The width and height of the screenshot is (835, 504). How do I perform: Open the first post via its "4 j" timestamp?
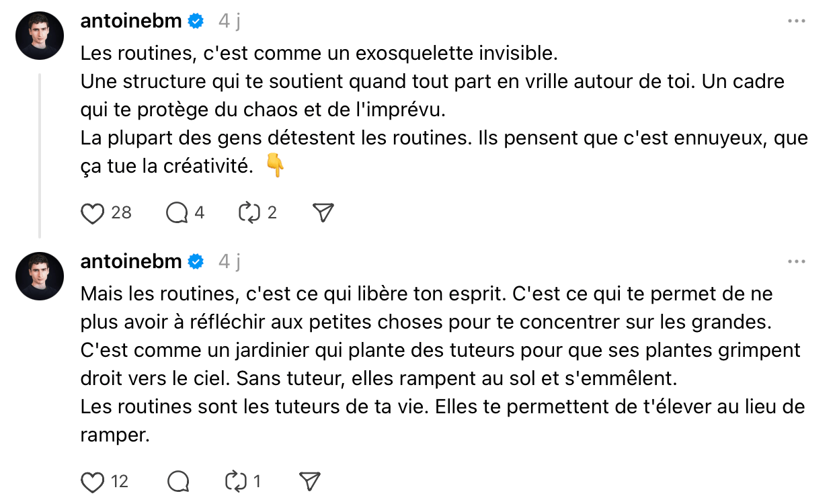[x=229, y=22]
